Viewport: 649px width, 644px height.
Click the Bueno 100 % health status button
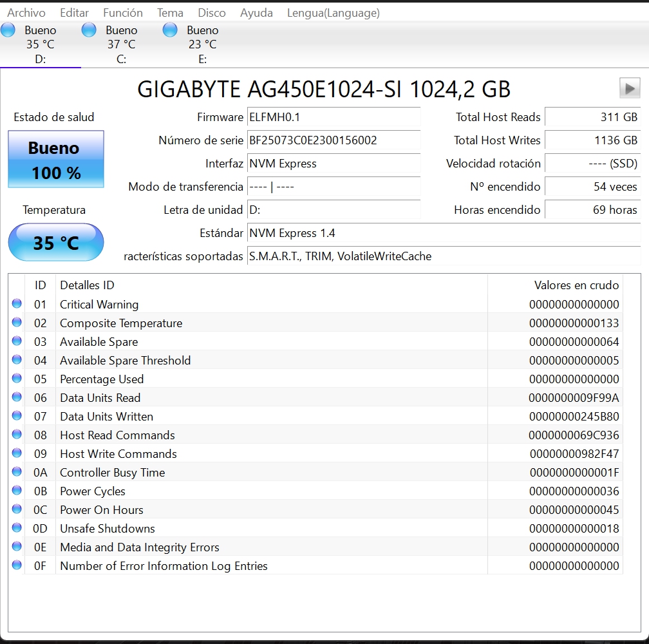56,159
